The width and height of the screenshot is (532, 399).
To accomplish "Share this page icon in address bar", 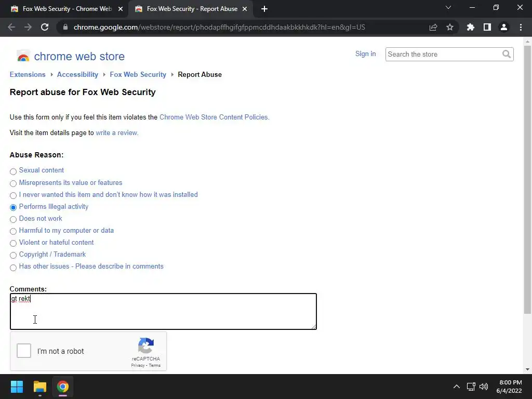I will 433,27.
